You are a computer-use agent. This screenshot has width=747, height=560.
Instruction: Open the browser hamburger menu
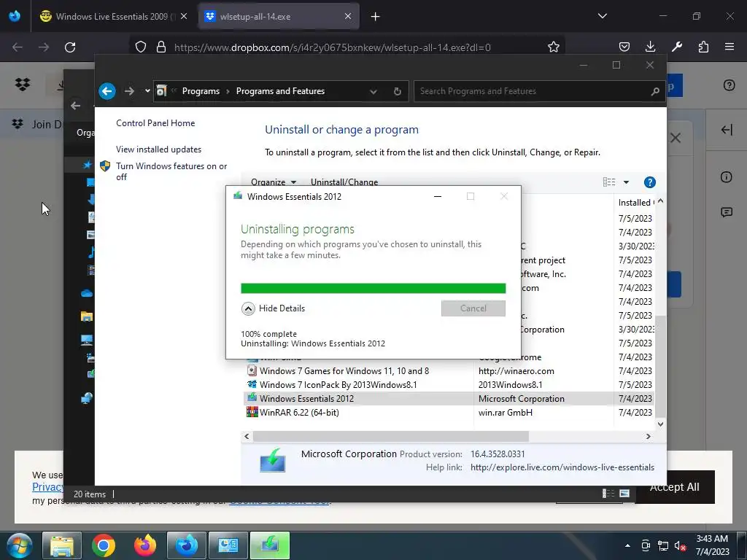729,47
